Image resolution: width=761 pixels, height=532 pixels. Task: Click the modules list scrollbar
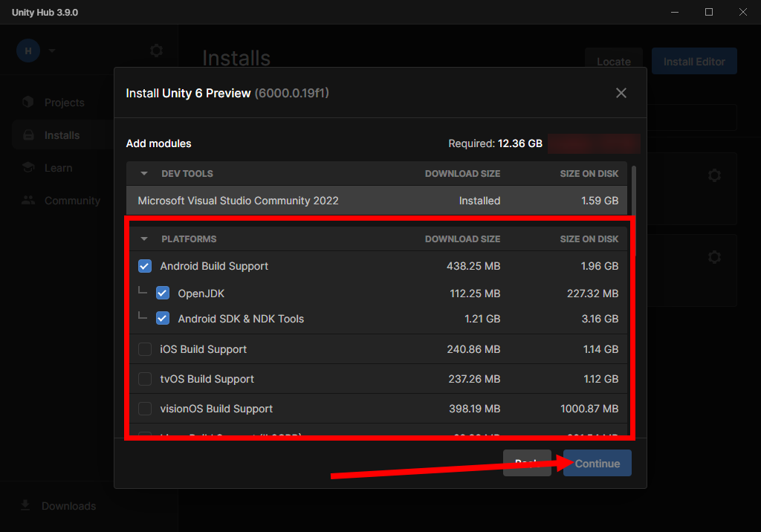pos(633,210)
